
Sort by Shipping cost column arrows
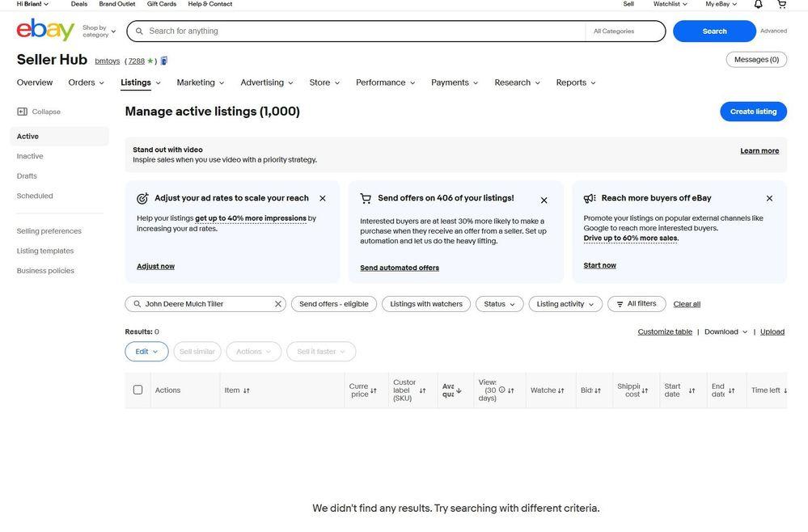(645, 391)
